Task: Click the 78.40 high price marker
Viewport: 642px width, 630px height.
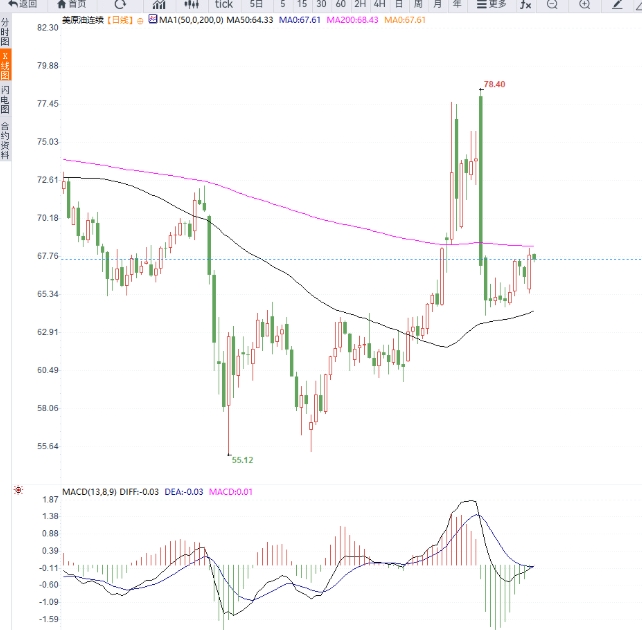Action: [494, 85]
